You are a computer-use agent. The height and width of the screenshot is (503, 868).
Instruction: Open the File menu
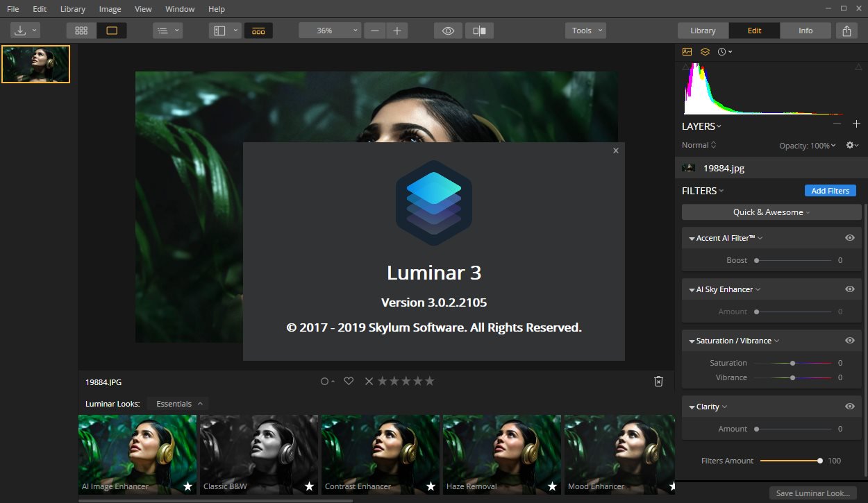(12, 9)
